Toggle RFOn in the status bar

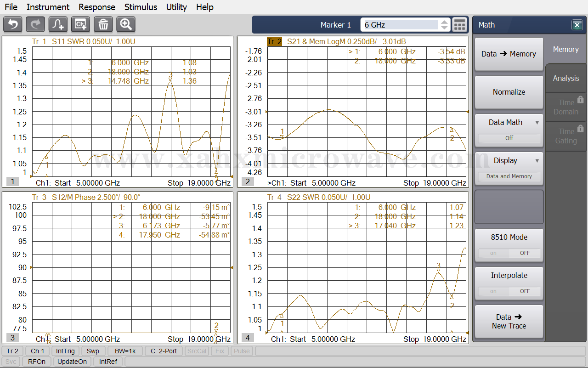click(37, 362)
